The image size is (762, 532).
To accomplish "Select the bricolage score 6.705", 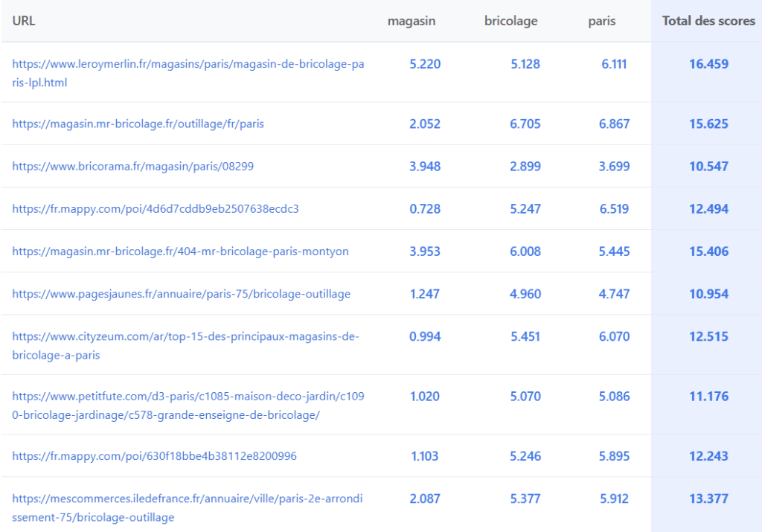I will [525, 124].
